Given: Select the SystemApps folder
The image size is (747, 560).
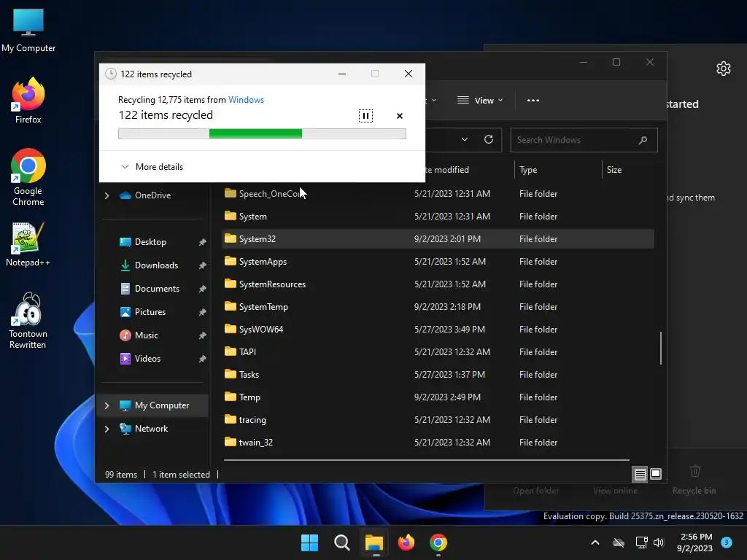Looking at the screenshot, I should (x=438, y=262).
